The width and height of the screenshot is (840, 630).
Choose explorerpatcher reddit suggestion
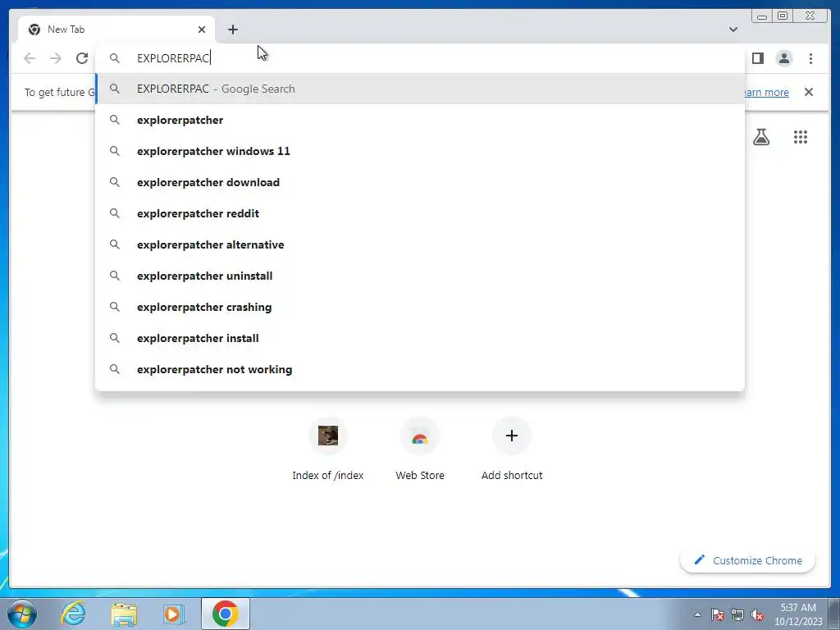point(420,213)
